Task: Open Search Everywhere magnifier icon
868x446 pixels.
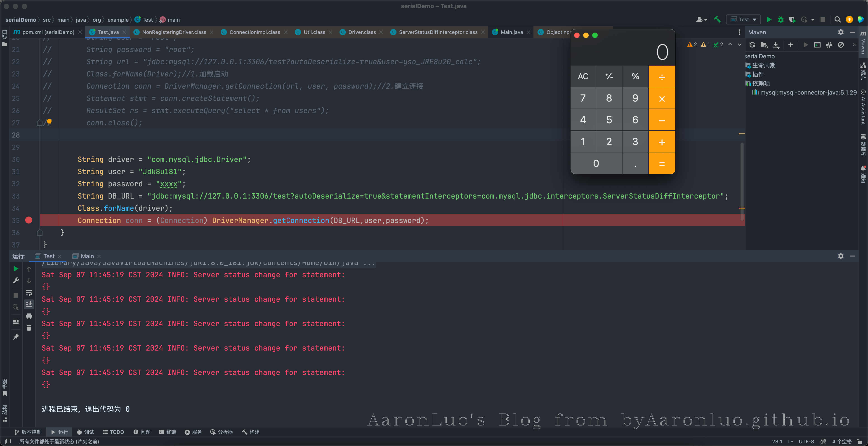Action: (x=837, y=19)
